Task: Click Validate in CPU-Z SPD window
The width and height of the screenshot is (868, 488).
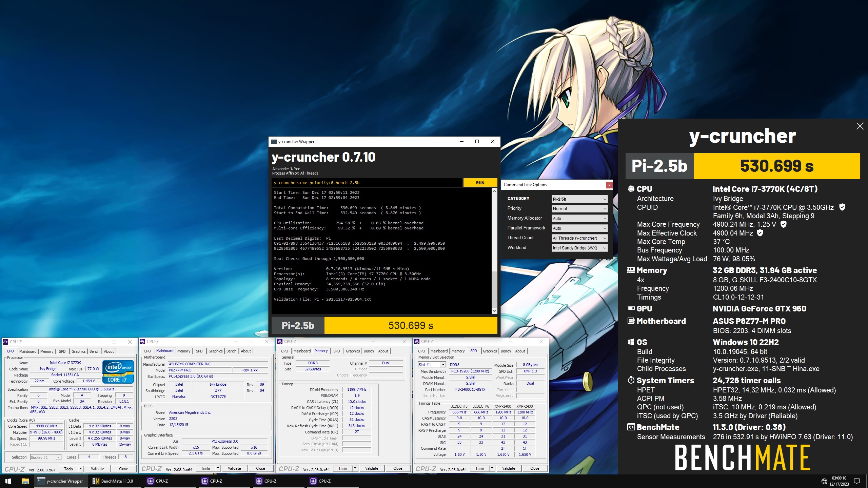Action: click(509, 469)
